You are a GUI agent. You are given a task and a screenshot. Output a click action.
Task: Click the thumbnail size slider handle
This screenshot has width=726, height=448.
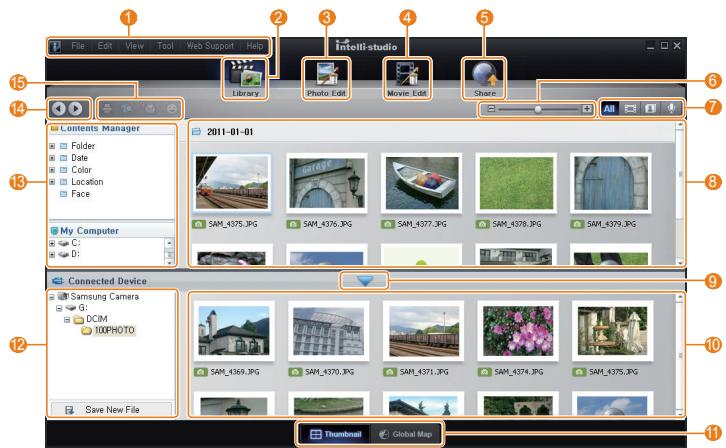538,108
